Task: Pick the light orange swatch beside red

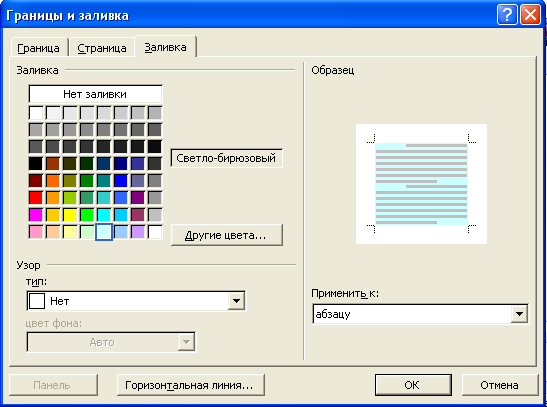Action: (53, 198)
